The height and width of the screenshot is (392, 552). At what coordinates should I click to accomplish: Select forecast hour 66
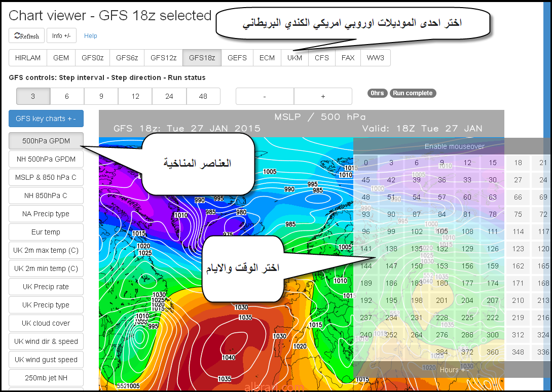point(518,197)
